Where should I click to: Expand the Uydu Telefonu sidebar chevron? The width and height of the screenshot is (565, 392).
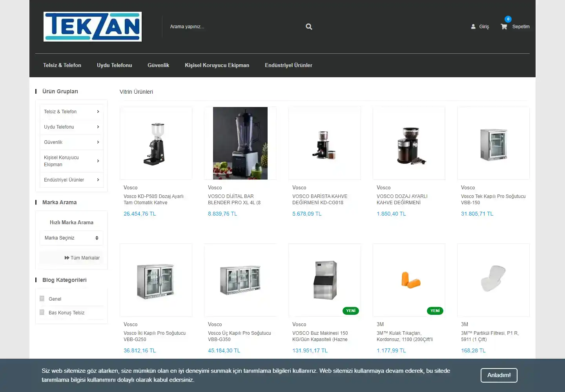tap(98, 127)
